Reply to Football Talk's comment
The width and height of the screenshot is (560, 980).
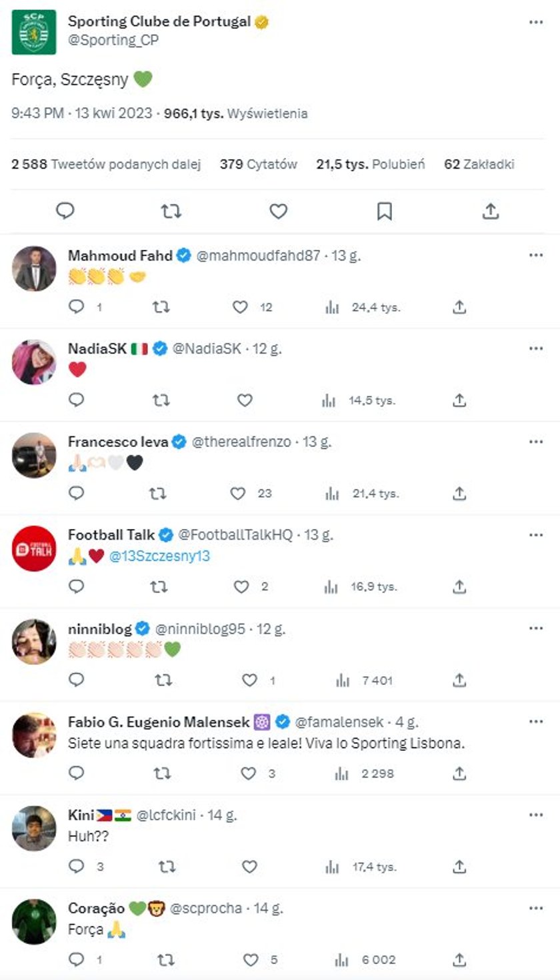[77, 587]
